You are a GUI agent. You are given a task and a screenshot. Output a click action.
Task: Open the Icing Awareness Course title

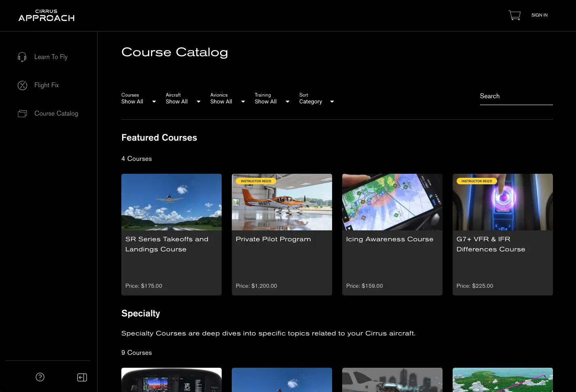point(390,239)
